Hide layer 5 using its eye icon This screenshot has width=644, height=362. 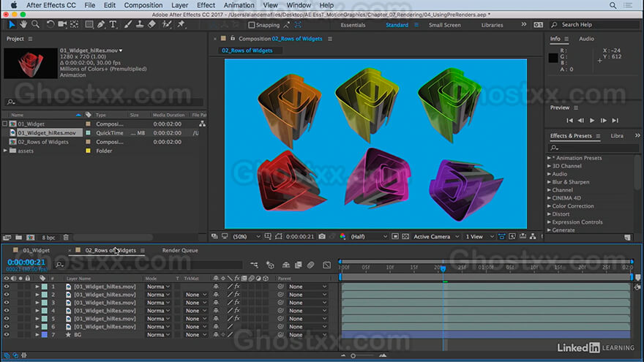[6, 319]
